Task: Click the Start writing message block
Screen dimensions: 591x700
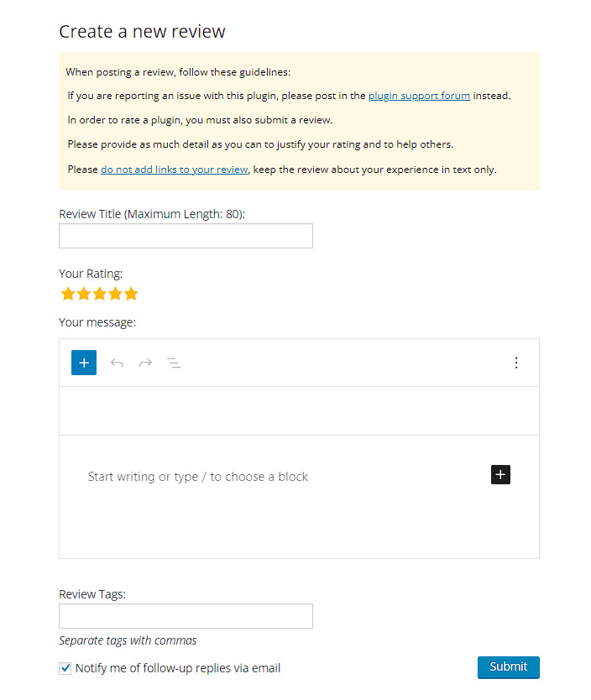Action: [x=198, y=477]
